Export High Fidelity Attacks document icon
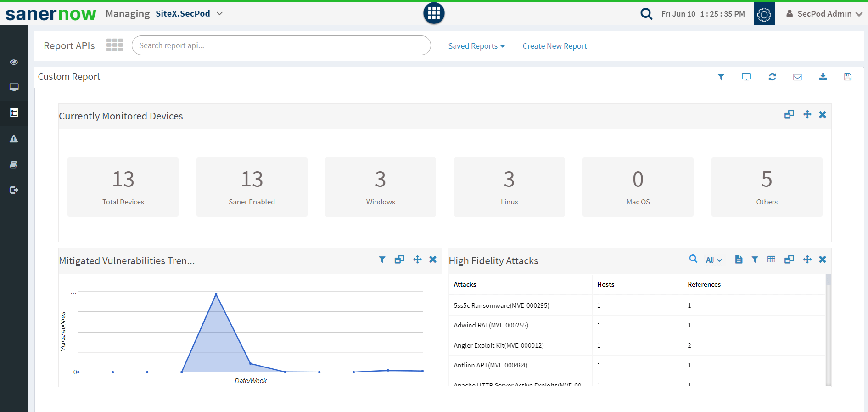Viewport: 868px width, 412px height. click(x=739, y=260)
